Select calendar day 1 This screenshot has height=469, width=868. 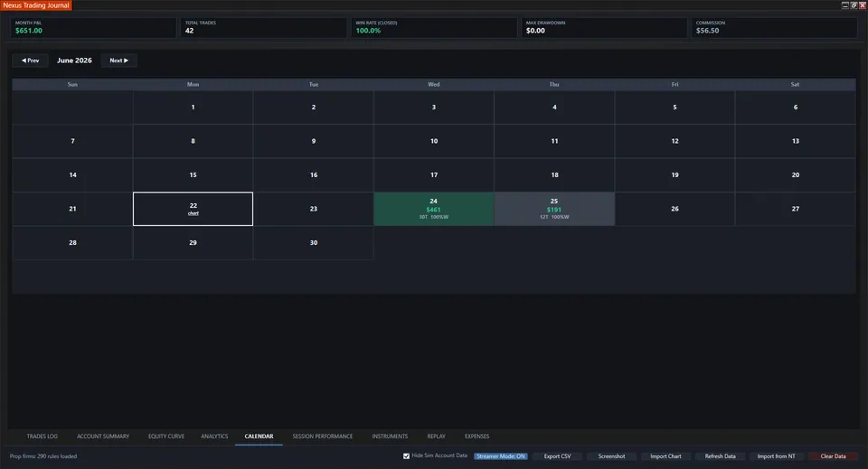[x=193, y=108]
